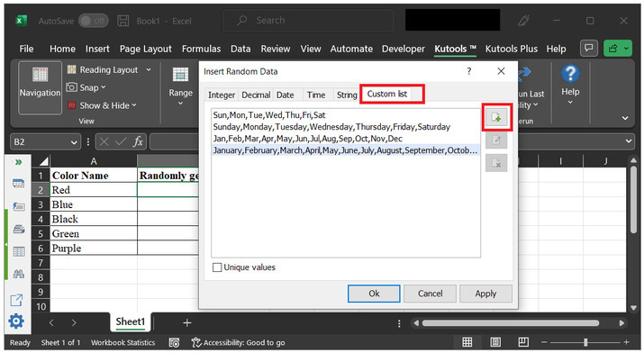Enable the Unique values checkbox
The width and height of the screenshot is (644, 353).
(217, 267)
